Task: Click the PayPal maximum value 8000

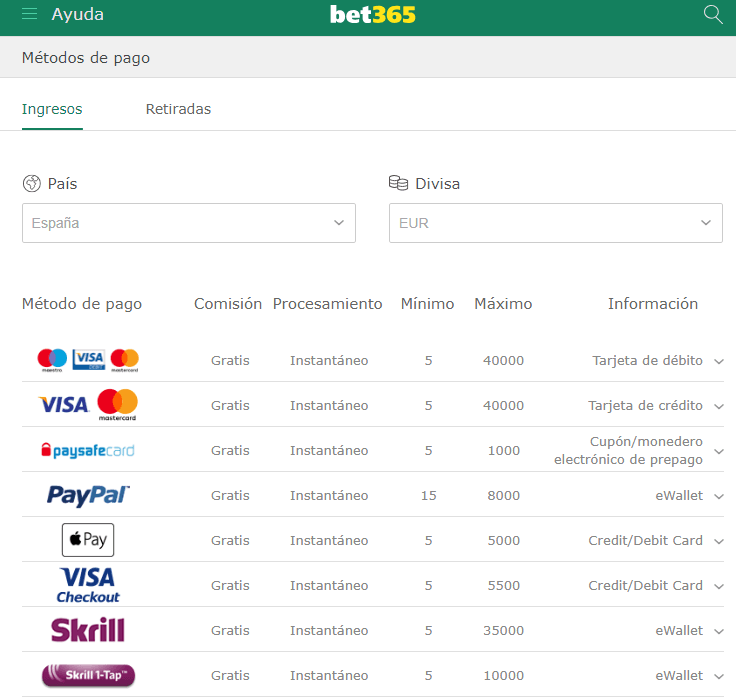Action: [504, 495]
